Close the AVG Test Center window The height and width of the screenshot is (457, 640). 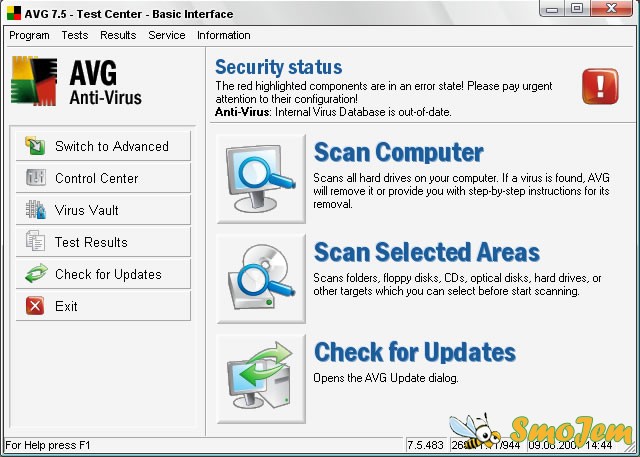(x=611, y=8)
